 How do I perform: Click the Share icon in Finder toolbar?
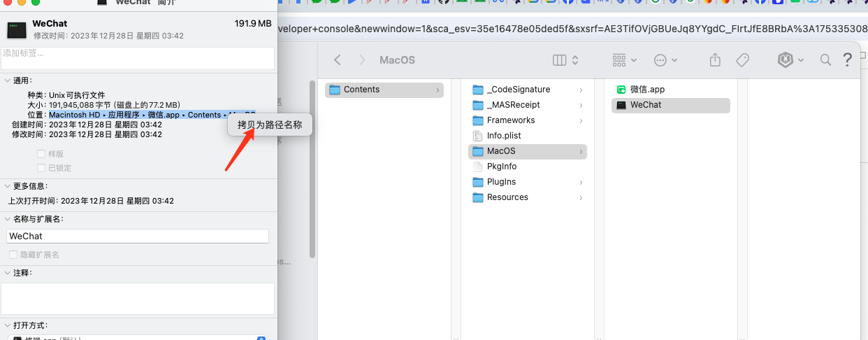coord(715,60)
